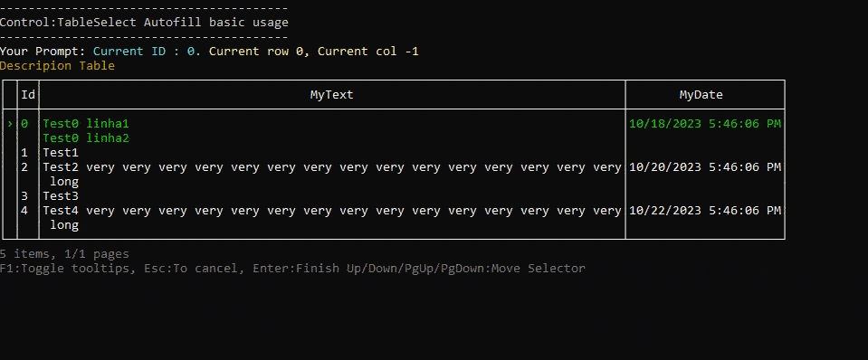Click the 5 items, 1/1 pages indicator
Screen dimensions: 868x360
(65, 254)
